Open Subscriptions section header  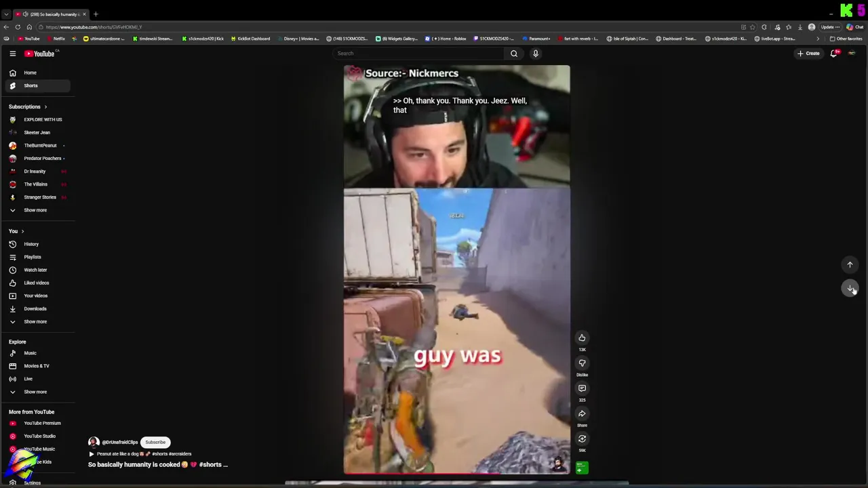(x=28, y=106)
